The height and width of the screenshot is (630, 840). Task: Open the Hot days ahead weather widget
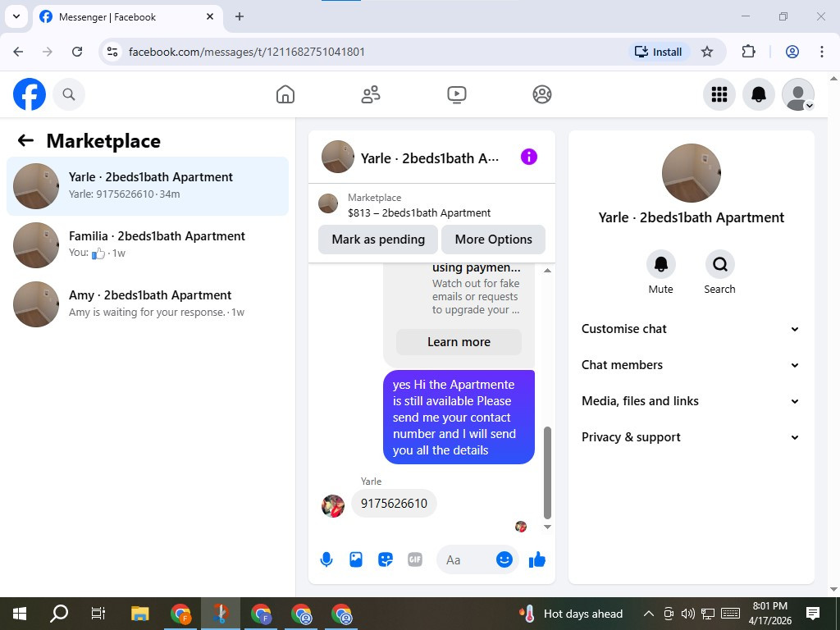(571, 614)
